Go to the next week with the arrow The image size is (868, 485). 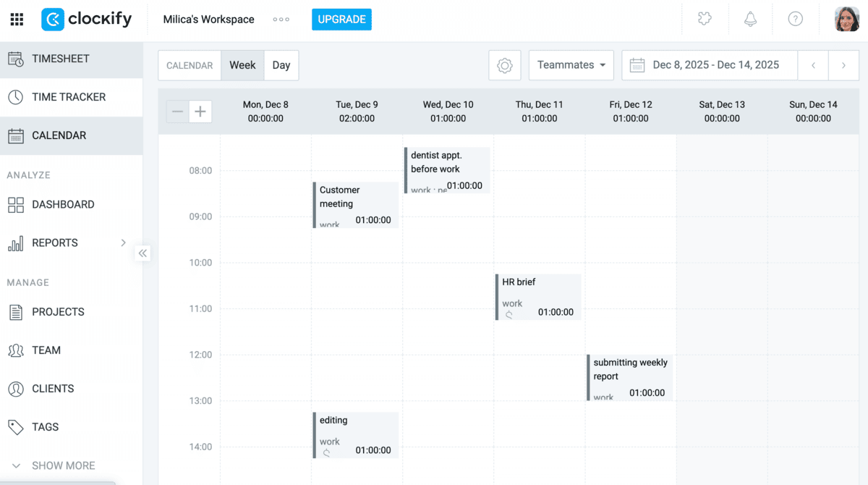click(x=843, y=65)
